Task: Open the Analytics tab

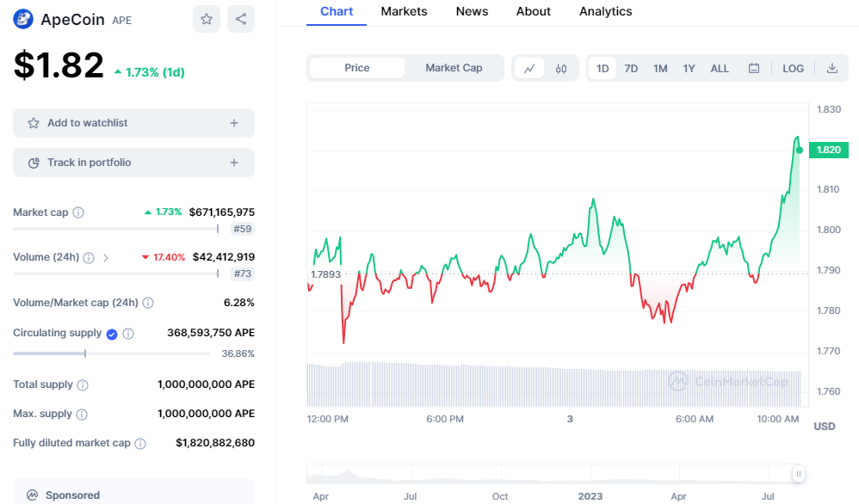Action: tap(605, 11)
